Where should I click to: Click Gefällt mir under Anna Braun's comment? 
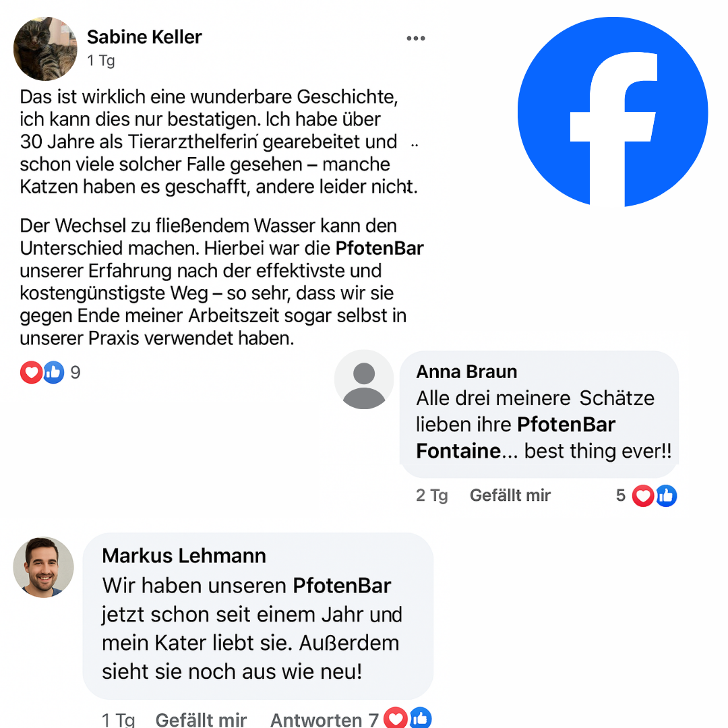pos(510,495)
